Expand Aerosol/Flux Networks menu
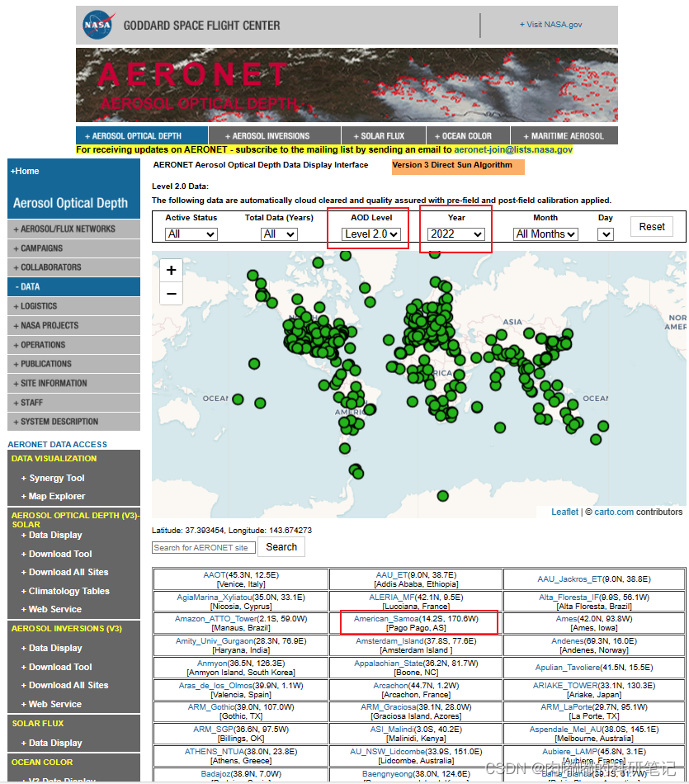This screenshot has width=689, height=784. click(73, 229)
